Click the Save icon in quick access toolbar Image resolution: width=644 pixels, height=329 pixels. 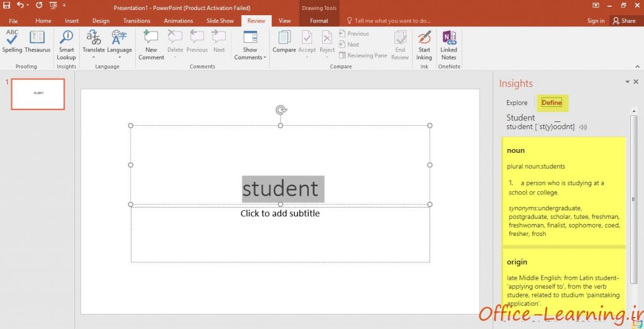[x=6, y=6]
